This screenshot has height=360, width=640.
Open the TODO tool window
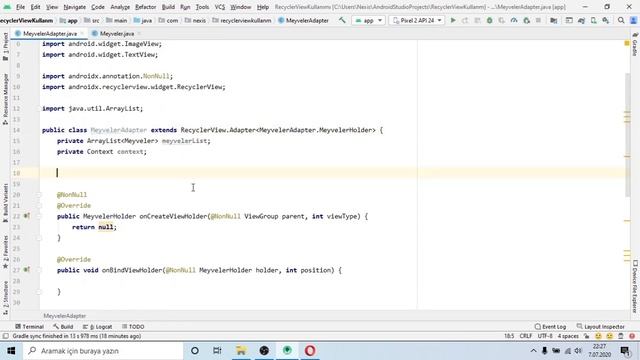[133, 327]
